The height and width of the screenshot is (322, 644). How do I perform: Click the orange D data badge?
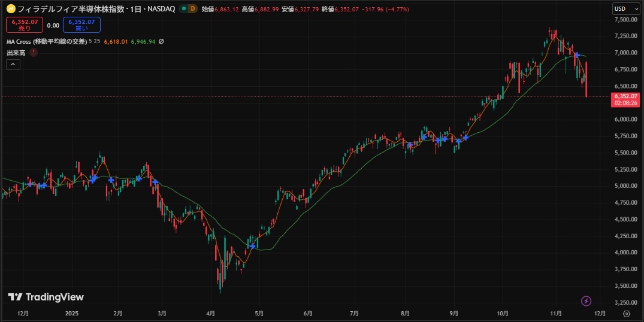tap(192, 9)
